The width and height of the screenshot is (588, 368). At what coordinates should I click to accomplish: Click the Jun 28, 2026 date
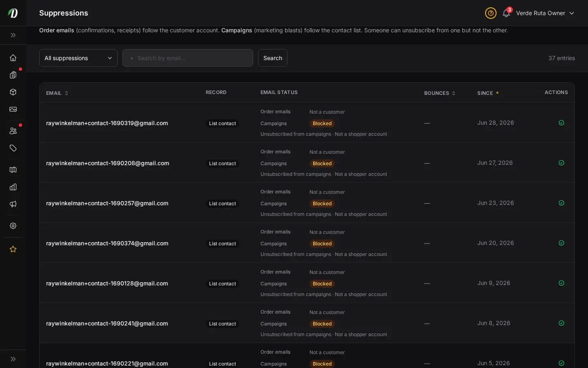[x=495, y=123]
